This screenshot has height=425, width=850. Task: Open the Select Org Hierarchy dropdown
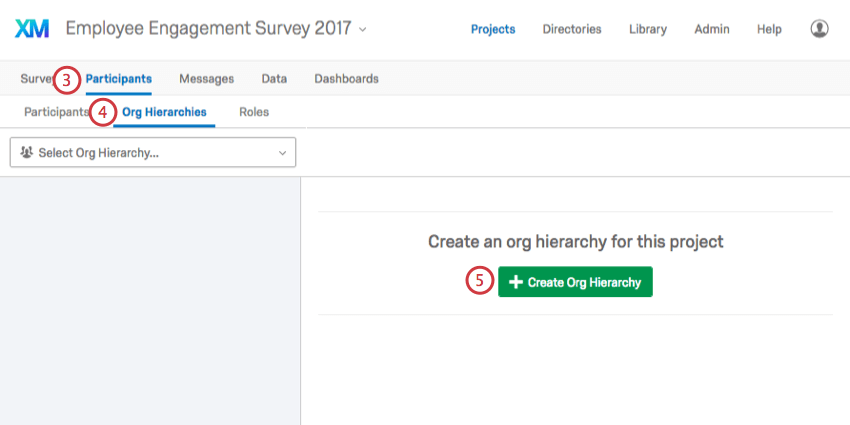[153, 152]
